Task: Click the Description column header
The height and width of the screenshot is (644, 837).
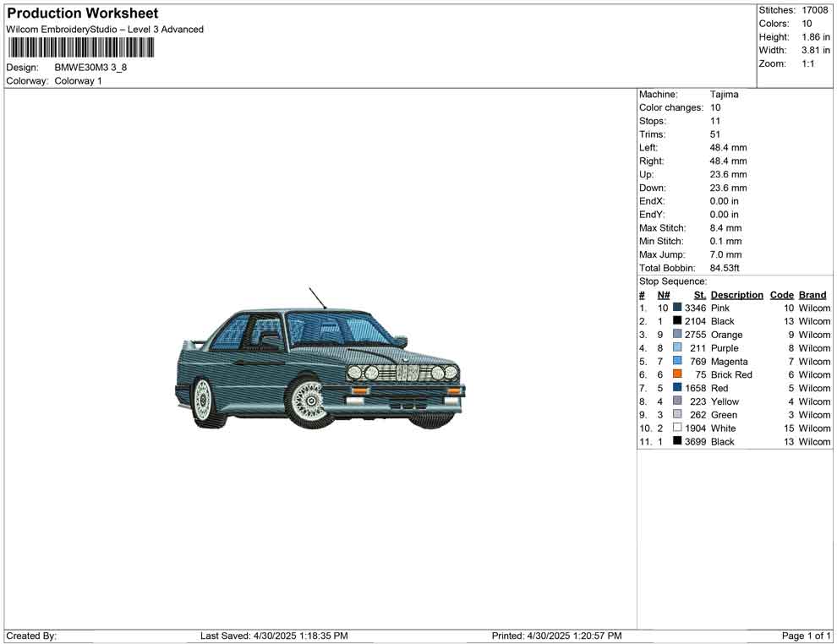Action: [x=736, y=295]
